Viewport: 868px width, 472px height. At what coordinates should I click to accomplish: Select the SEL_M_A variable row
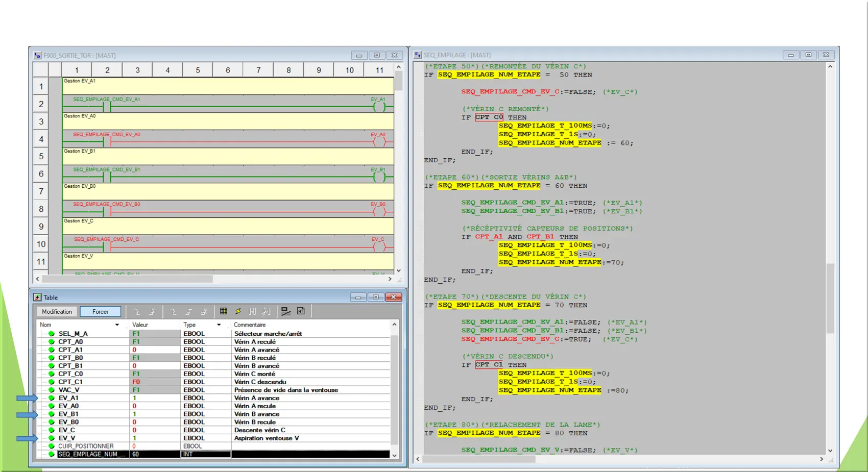[214, 334]
